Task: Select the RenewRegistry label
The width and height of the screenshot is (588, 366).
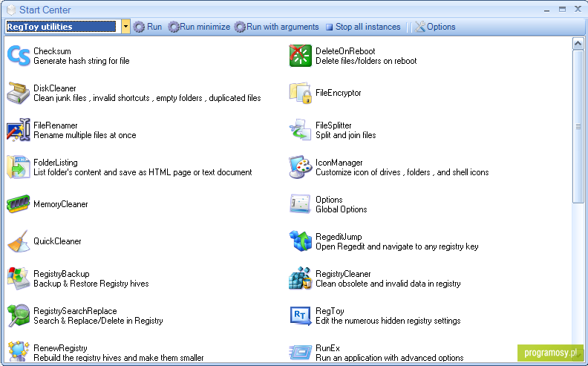Action: [x=60, y=348]
